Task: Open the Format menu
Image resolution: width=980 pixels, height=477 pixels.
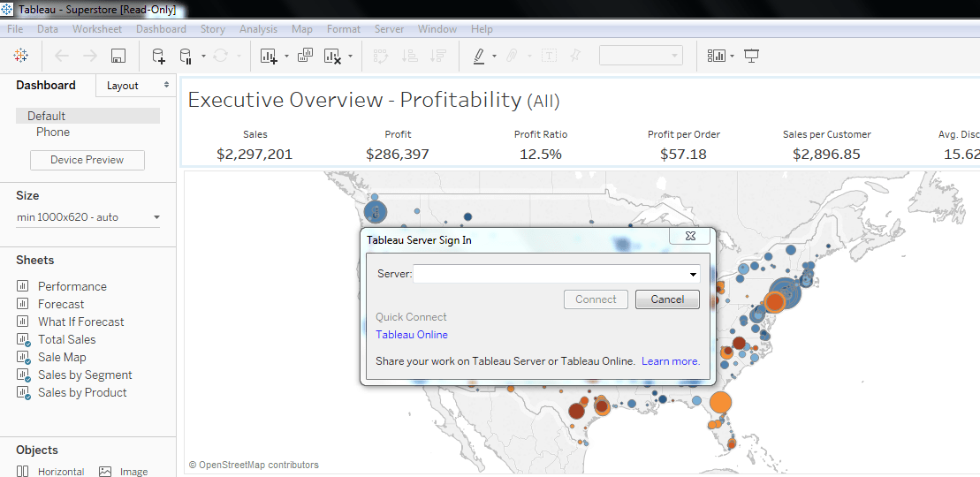Action: [343, 29]
